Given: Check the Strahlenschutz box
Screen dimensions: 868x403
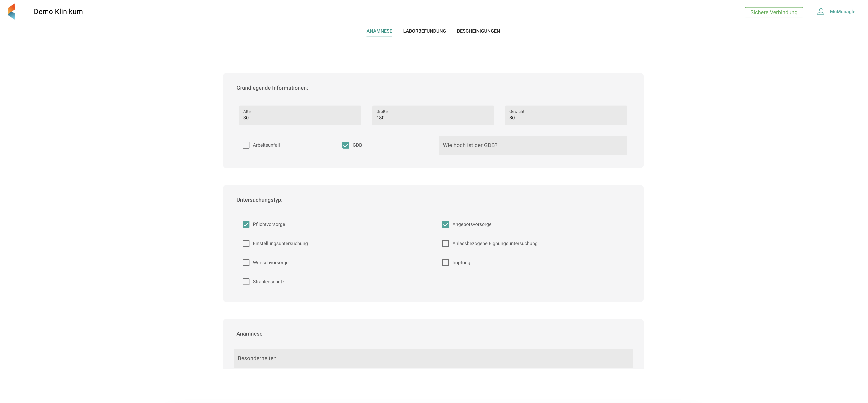Looking at the screenshot, I should pos(246,282).
